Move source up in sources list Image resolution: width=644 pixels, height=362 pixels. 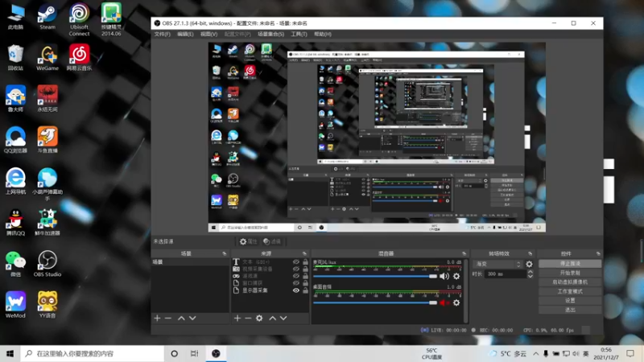coord(272,318)
